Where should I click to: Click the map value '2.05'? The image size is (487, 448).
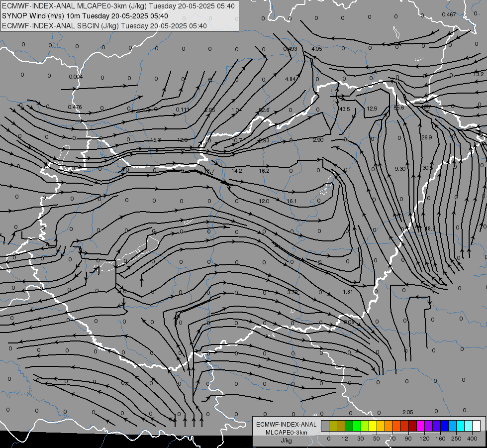(407, 412)
